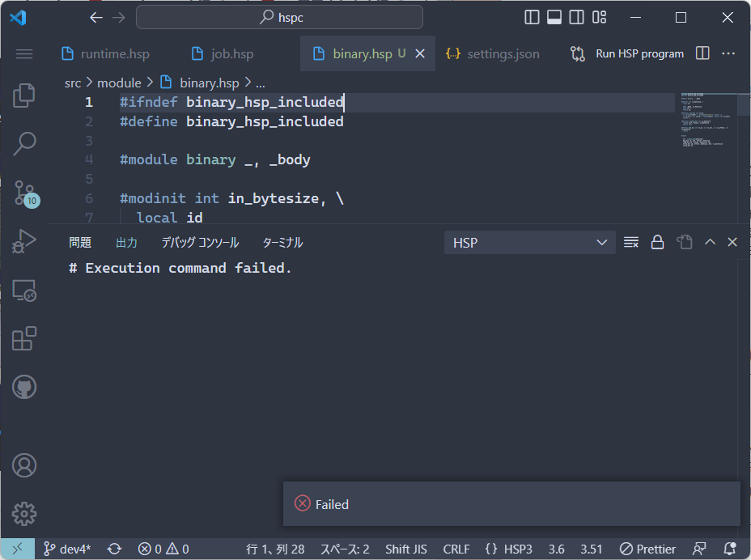Click the Failed notification toast
The image size is (751, 560).
pyautogui.click(x=511, y=504)
